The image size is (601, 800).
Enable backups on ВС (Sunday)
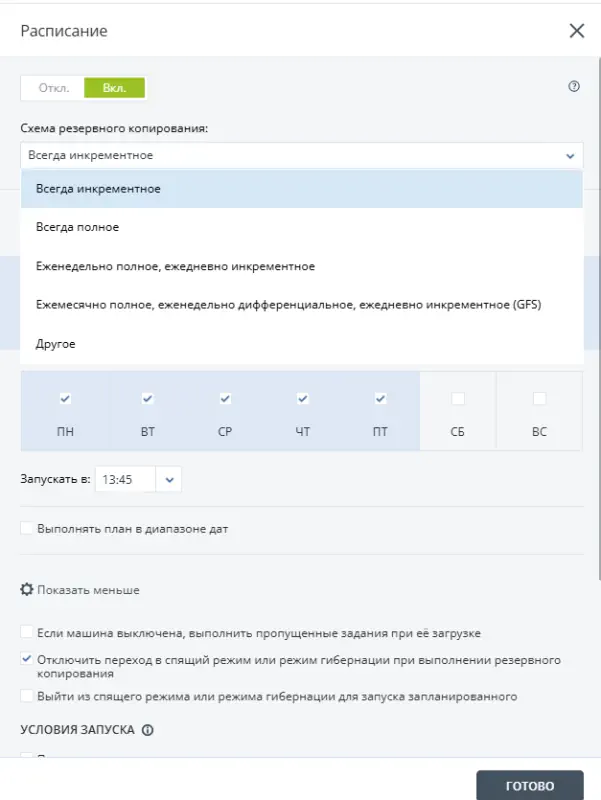[x=538, y=396]
